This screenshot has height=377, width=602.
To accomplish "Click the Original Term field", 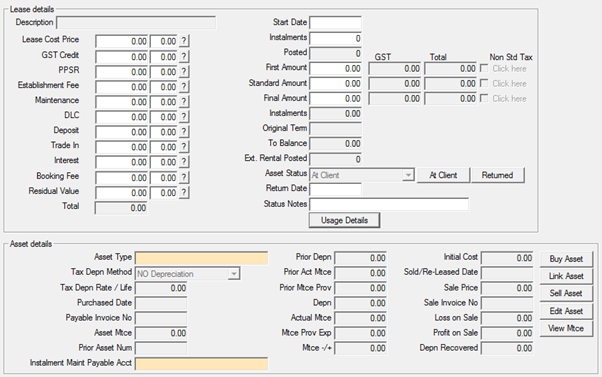I will tap(335, 129).
